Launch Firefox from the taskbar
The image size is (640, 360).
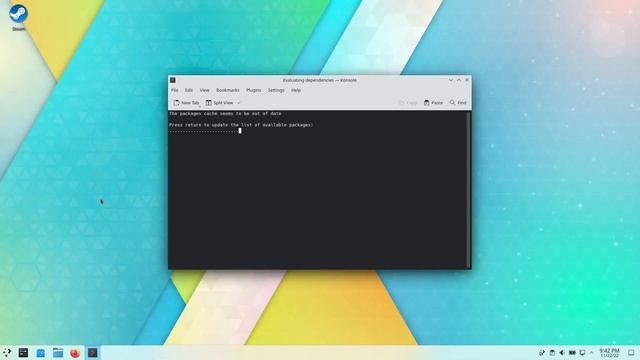(x=75, y=353)
